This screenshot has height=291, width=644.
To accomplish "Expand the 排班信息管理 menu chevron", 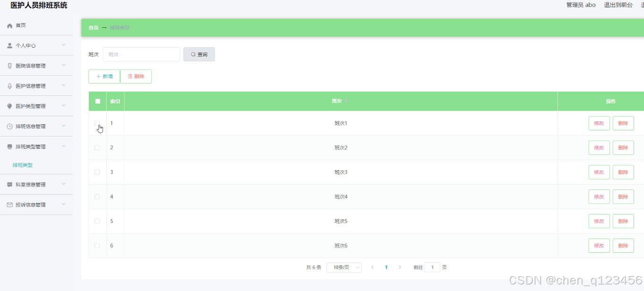I will pyautogui.click(x=64, y=126).
